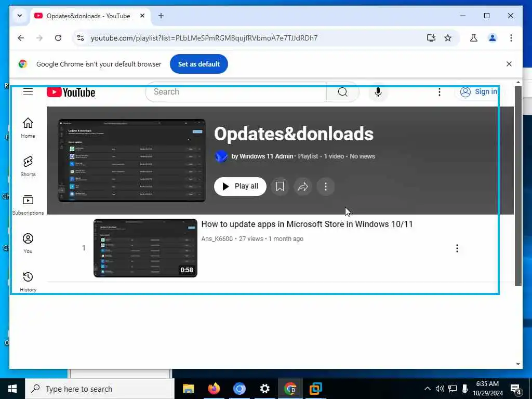Open the Chrome profile icon

pyautogui.click(x=493, y=37)
